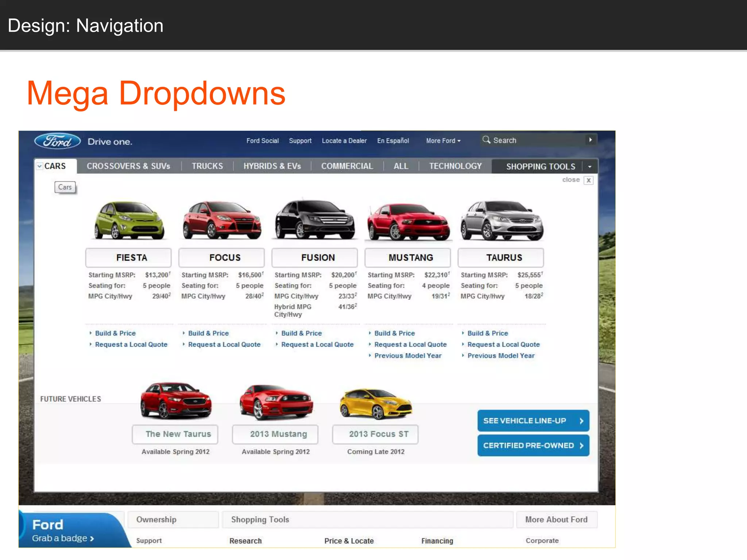View Previous Model Year for Mustang

tap(408, 356)
